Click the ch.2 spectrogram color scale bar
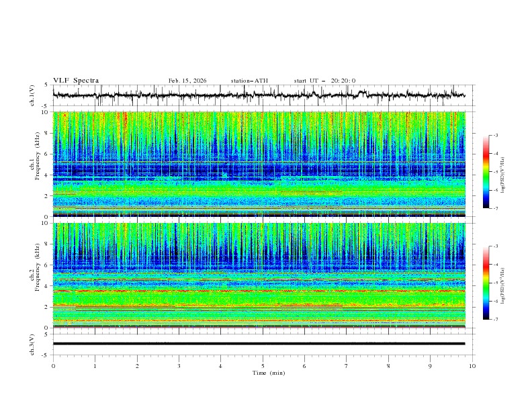532x411 pixels. point(486,283)
